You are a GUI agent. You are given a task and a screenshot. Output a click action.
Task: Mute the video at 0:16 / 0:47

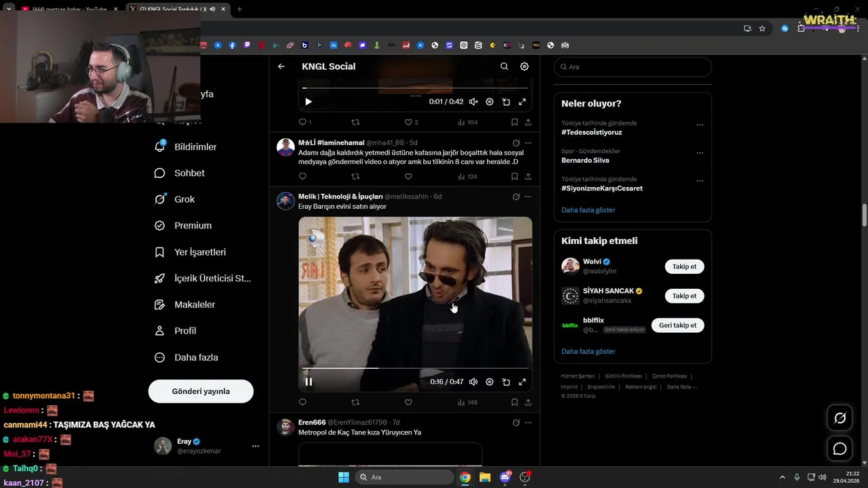point(473,382)
